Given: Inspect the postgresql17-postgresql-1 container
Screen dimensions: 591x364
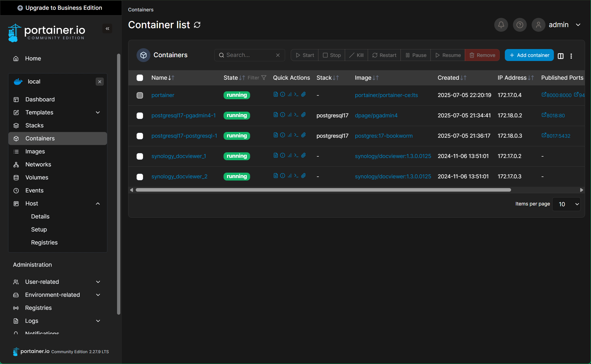Looking at the screenshot, I should 282,135.
